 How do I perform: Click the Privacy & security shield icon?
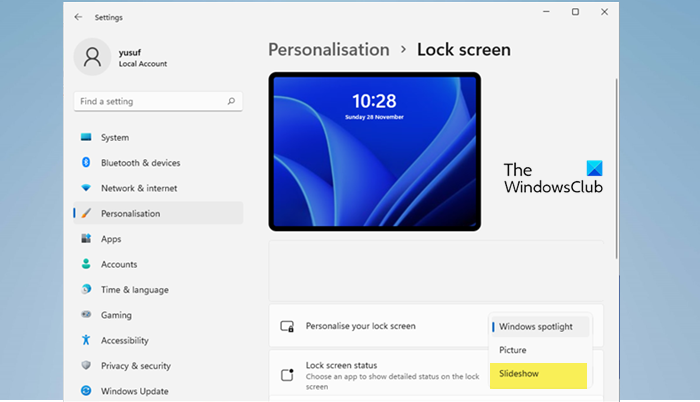coord(86,365)
